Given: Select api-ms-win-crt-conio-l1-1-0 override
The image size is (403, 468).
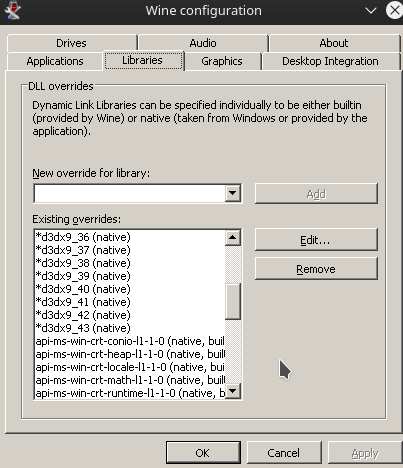Looking at the screenshot, I should [130, 341].
